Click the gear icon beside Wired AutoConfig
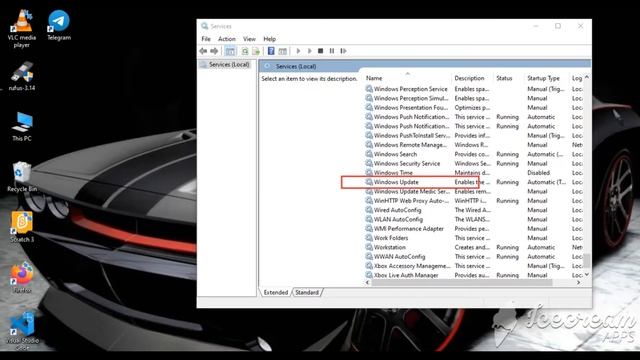 tap(369, 210)
